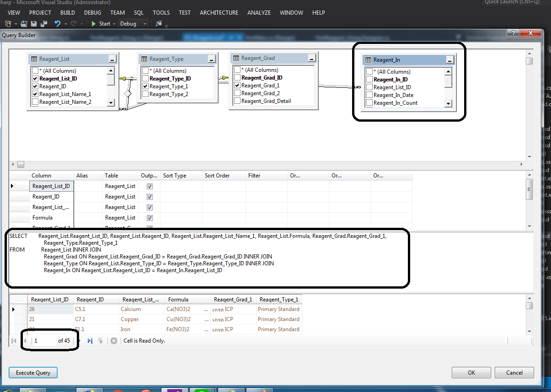Expand the Start button dropdown arrow

[x=114, y=24]
